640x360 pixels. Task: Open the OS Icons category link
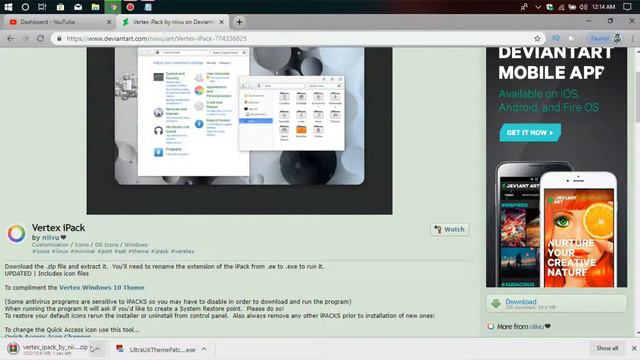(x=106, y=245)
